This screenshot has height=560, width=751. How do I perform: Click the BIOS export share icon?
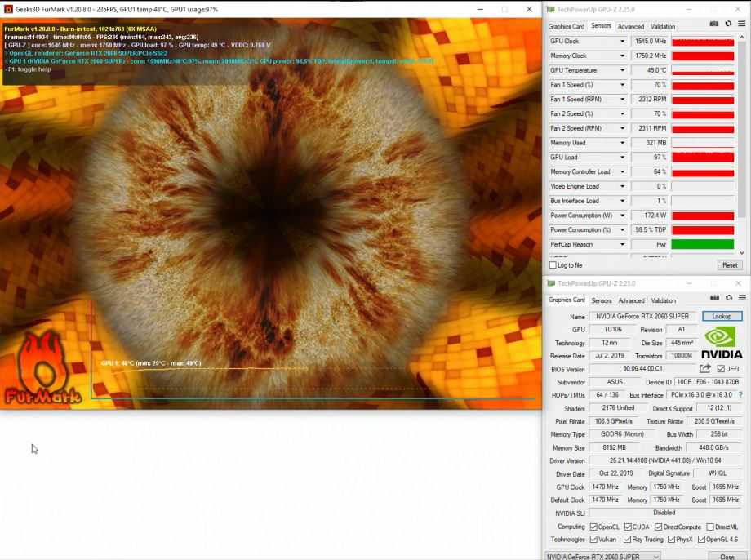click(705, 369)
